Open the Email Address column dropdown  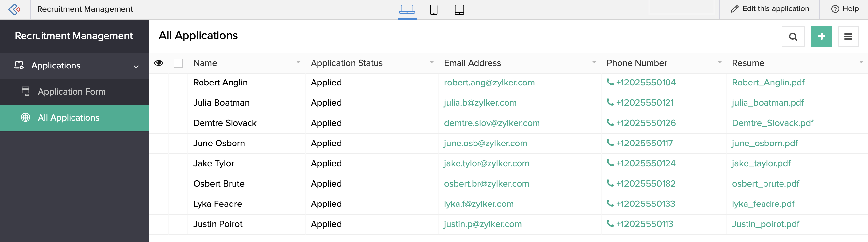[594, 62]
